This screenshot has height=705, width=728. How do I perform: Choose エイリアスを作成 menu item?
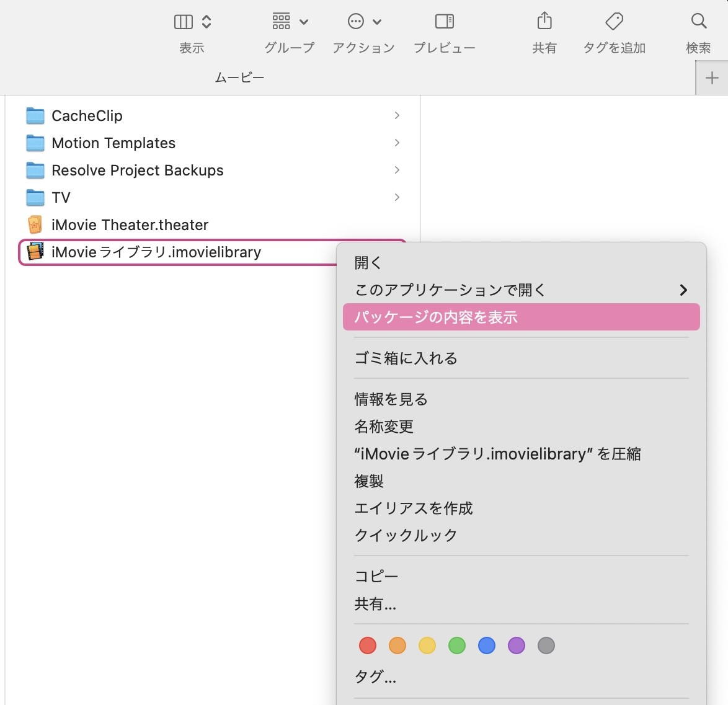[x=521, y=508]
